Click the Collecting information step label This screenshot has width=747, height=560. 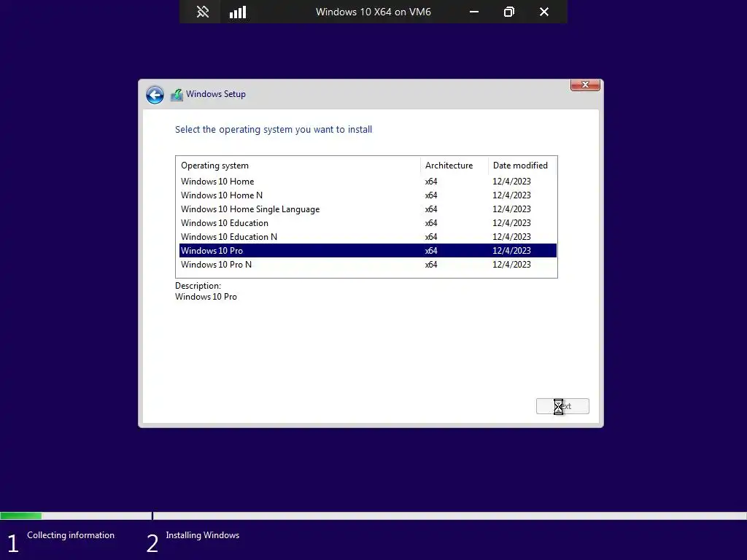(x=71, y=535)
